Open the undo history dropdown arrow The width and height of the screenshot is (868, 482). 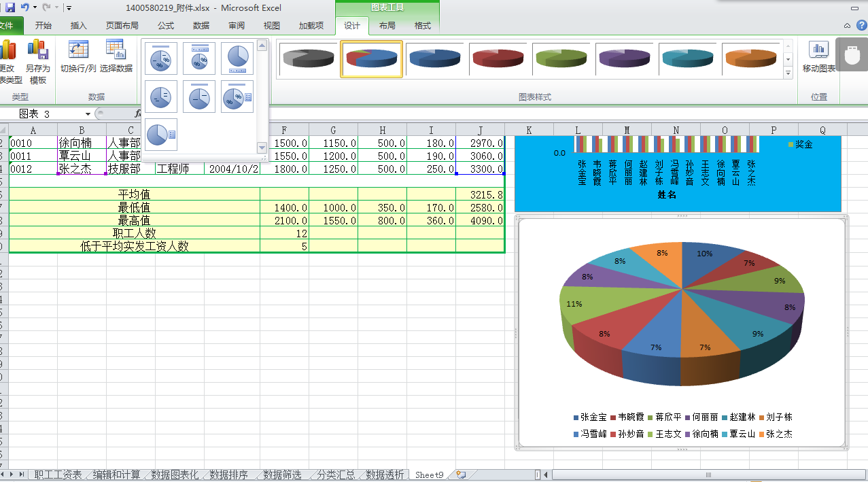[x=35, y=8]
